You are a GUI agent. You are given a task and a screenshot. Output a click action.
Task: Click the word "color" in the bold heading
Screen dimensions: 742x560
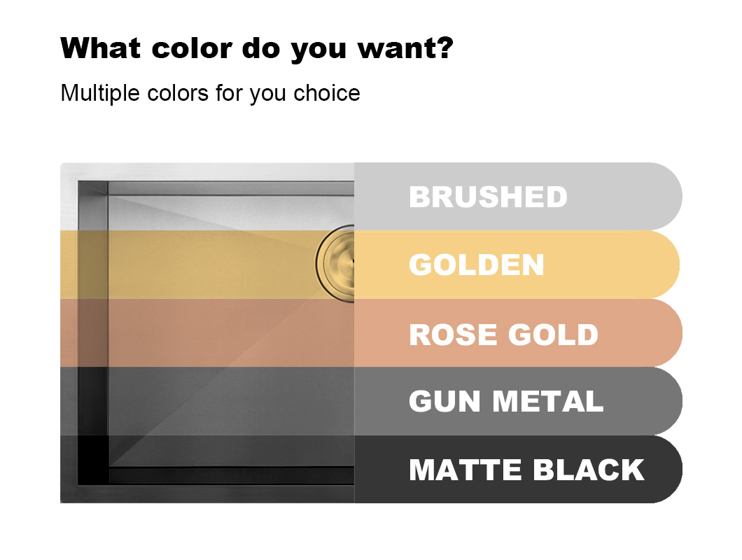(192, 48)
